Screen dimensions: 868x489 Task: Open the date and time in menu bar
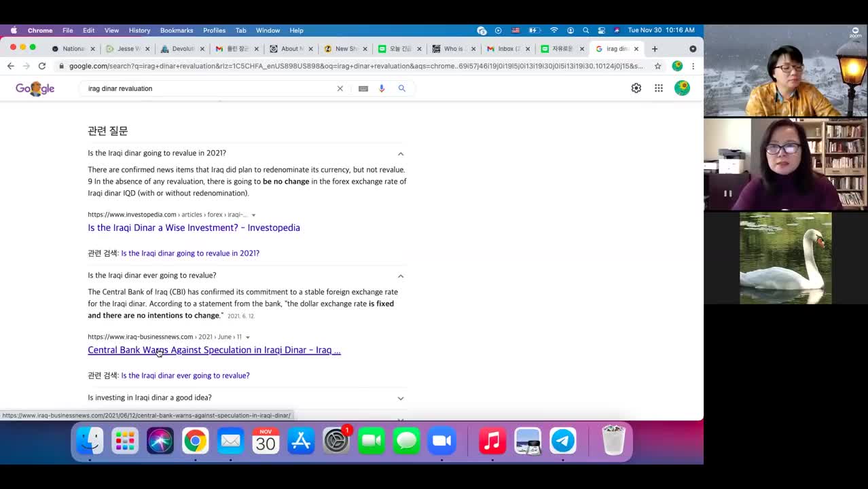(x=661, y=31)
